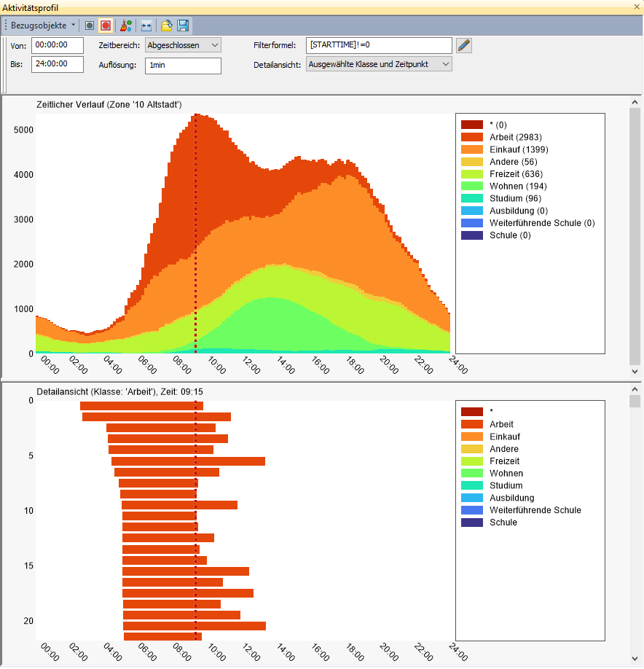The width and height of the screenshot is (644, 669).
Task: Toggle the red record button in toolbar
Action: pyautogui.click(x=106, y=26)
